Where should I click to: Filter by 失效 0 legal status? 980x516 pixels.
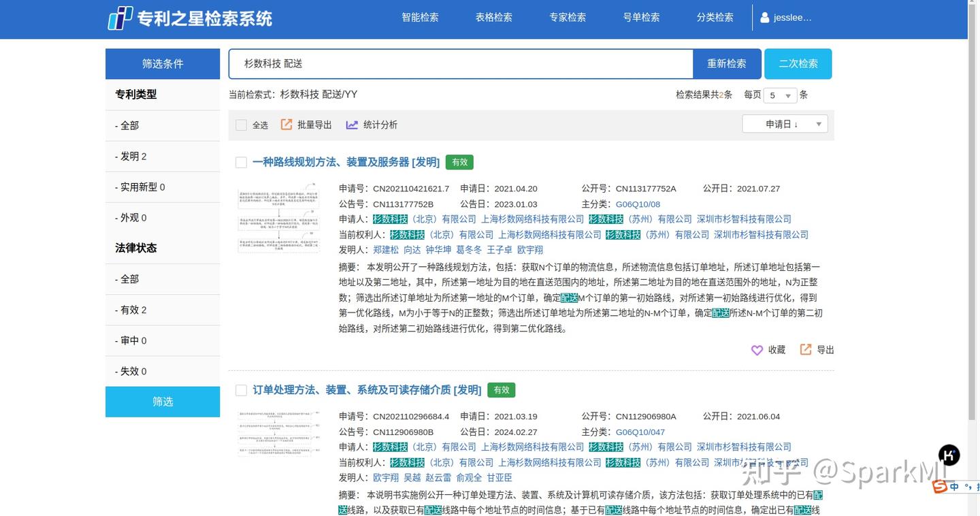[163, 371]
